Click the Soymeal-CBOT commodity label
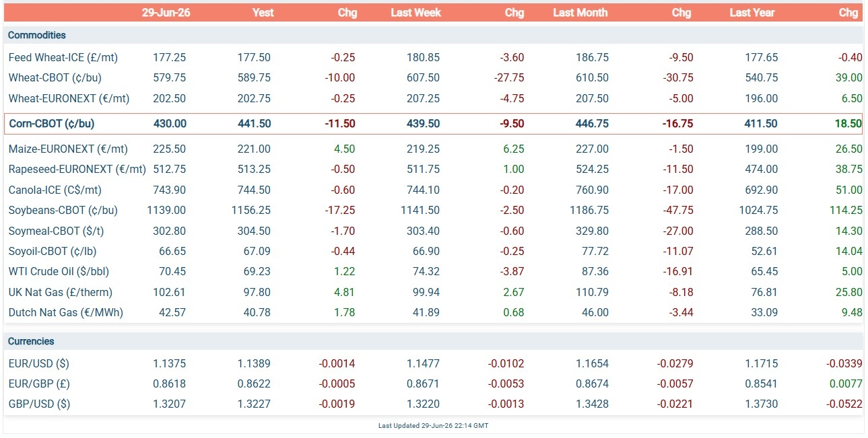Viewport: 868px width, 438px height. (56, 231)
